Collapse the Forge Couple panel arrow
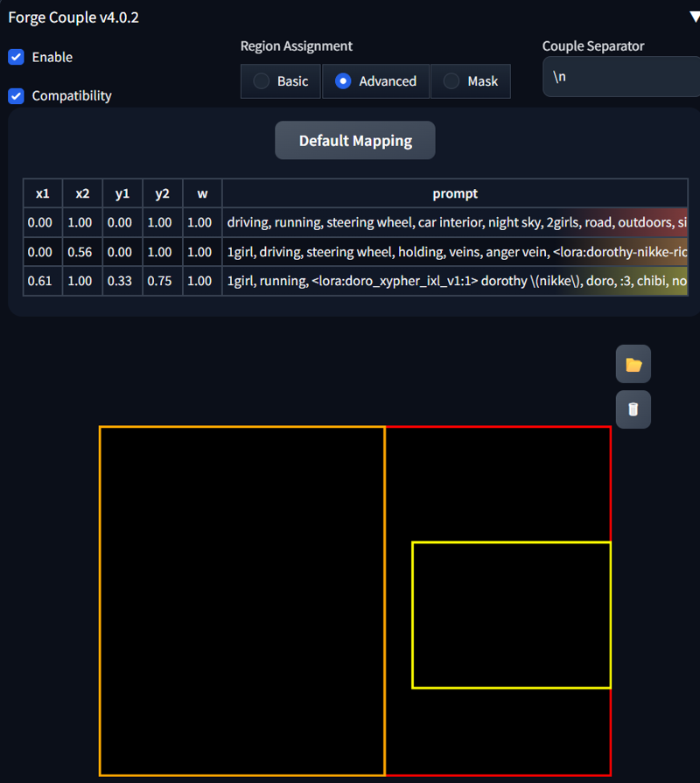The image size is (700, 783). pos(695,17)
